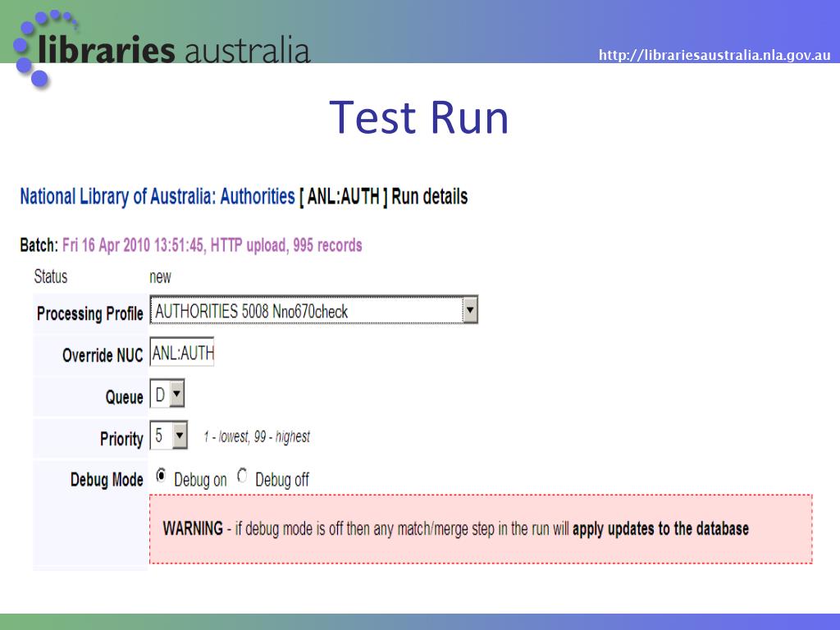Click the 'Override NUC' label

pos(103,355)
